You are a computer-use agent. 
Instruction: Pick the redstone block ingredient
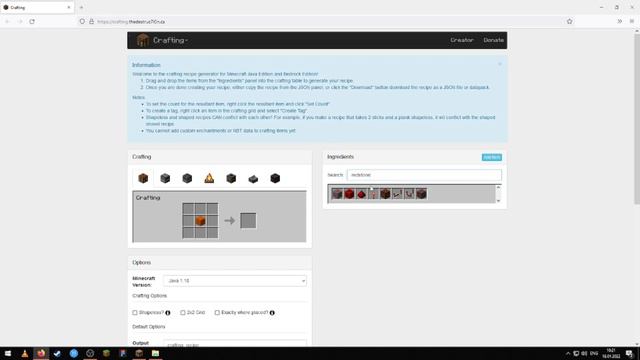349,194
